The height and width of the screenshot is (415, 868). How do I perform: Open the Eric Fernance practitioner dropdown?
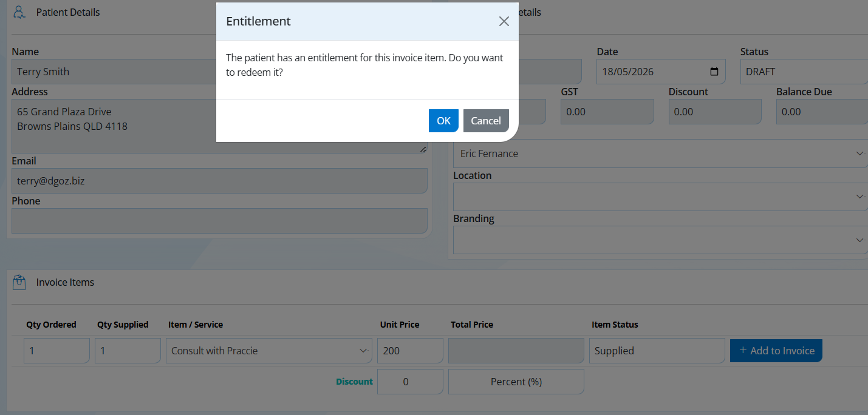click(660, 154)
